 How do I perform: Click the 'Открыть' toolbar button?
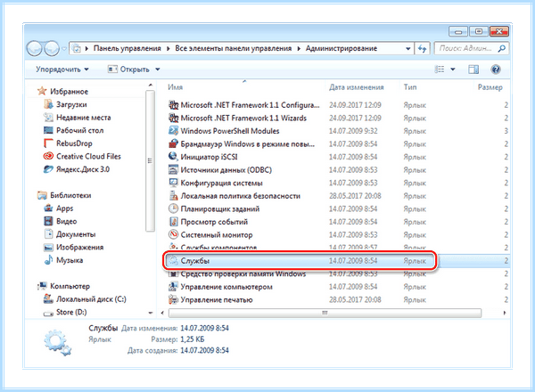[x=128, y=69]
